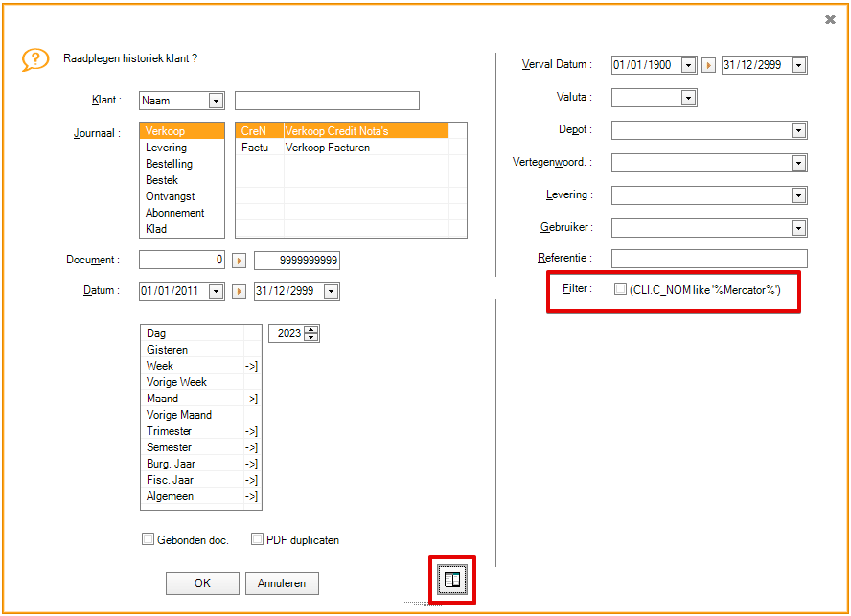Click the Annuleren button
Viewport: 851px width, 616px height.
coord(282,583)
